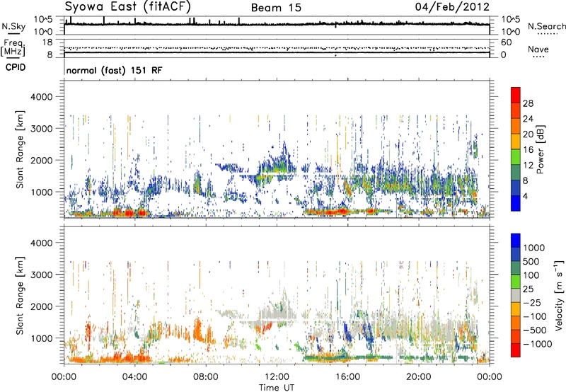This screenshot has width=566, height=392.
Task: Click the 'Velocity [m s⁻¹]' colorbar title
Action: 559,296
